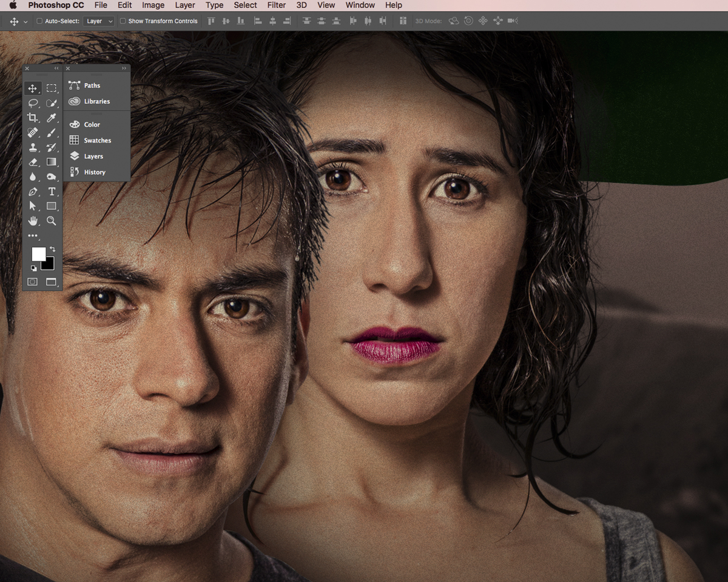
Task: Select the Eyedropper tool
Action: (x=52, y=118)
